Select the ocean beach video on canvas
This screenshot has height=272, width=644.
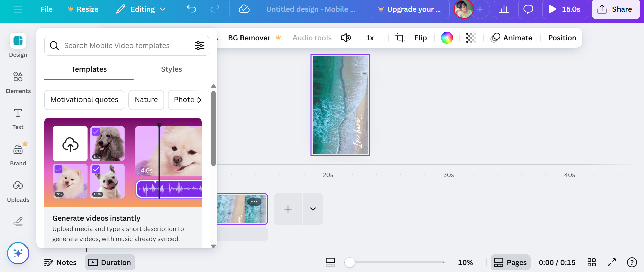tap(340, 105)
